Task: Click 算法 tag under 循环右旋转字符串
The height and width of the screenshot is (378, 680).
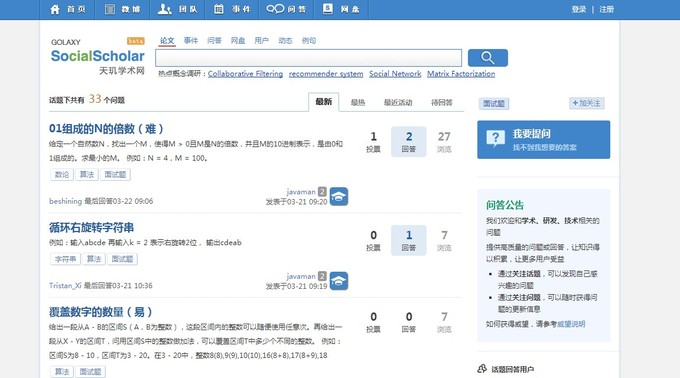Action: pos(94,259)
